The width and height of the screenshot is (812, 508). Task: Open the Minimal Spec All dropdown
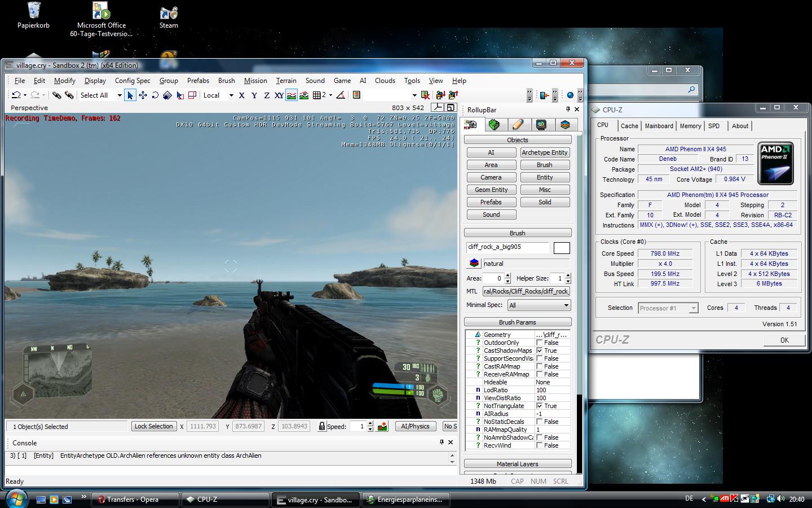click(539, 305)
